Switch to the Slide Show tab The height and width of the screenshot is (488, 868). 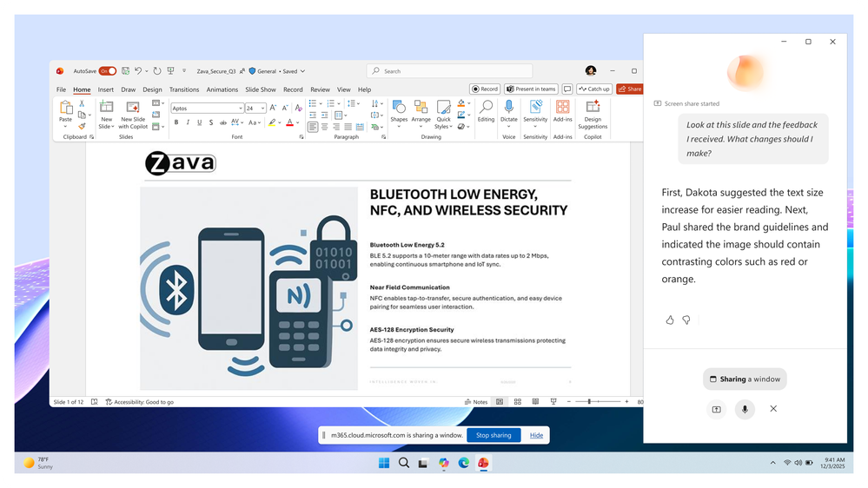[260, 89]
